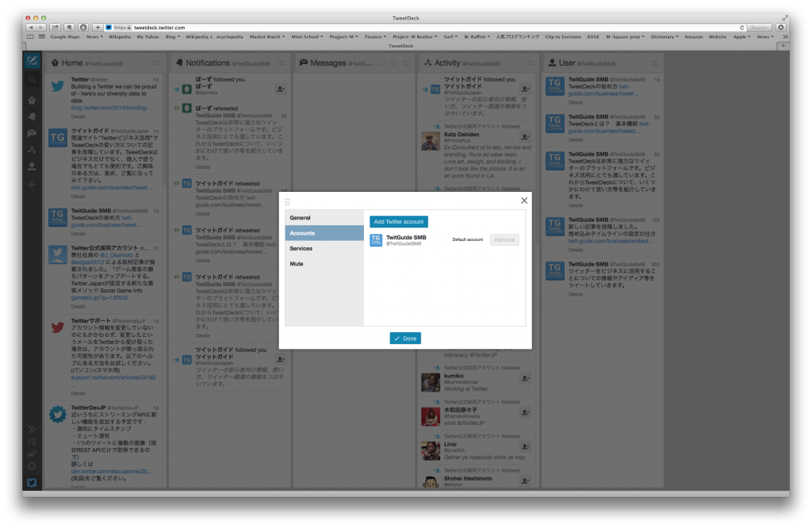Open the Mimi School bookmarks dropdown
812x528 pixels.
click(x=307, y=36)
